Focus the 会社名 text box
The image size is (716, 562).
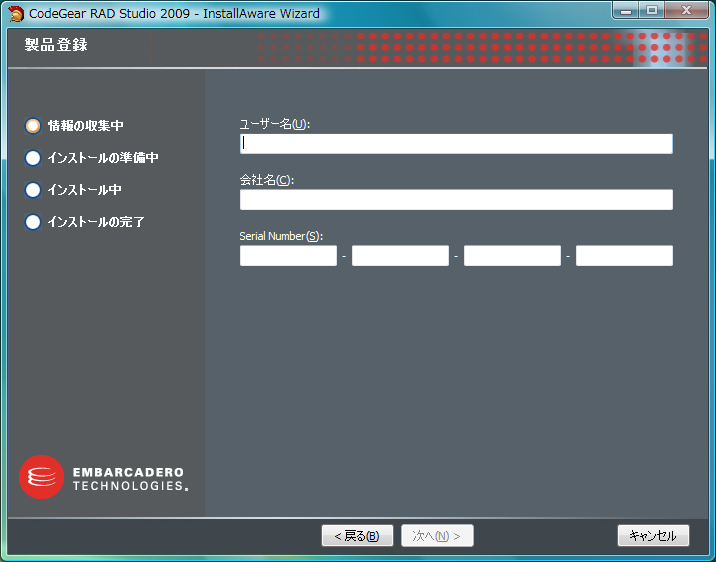point(456,200)
